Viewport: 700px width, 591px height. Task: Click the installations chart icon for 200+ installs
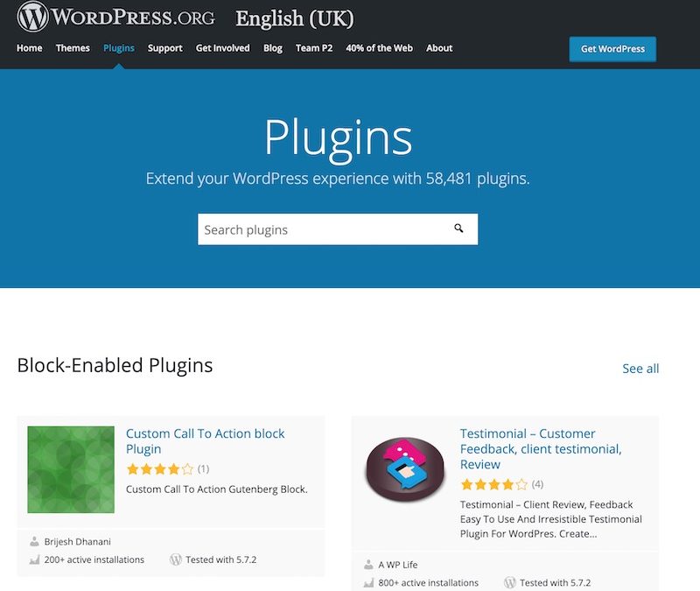pyautogui.click(x=34, y=559)
